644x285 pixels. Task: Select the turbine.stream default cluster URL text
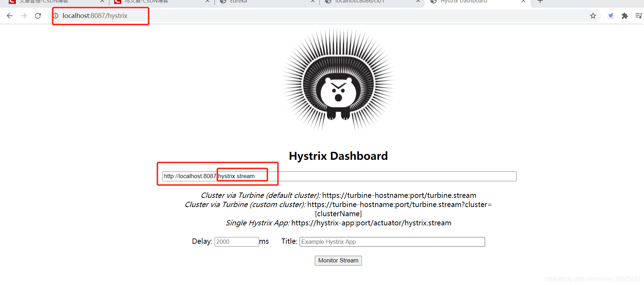click(x=399, y=195)
